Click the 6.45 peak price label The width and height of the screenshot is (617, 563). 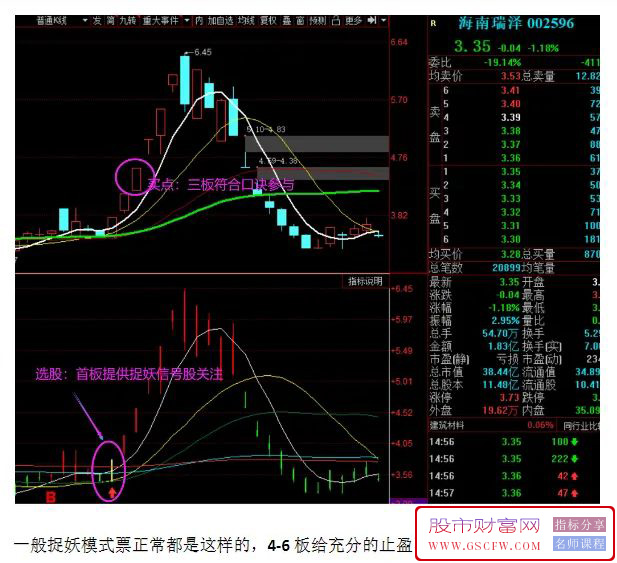(x=203, y=52)
